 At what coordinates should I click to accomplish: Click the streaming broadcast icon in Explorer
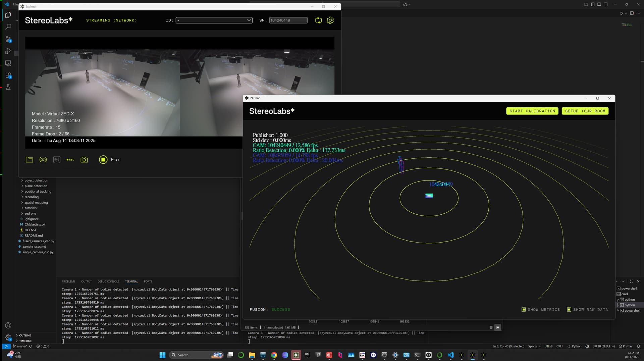[43, 160]
